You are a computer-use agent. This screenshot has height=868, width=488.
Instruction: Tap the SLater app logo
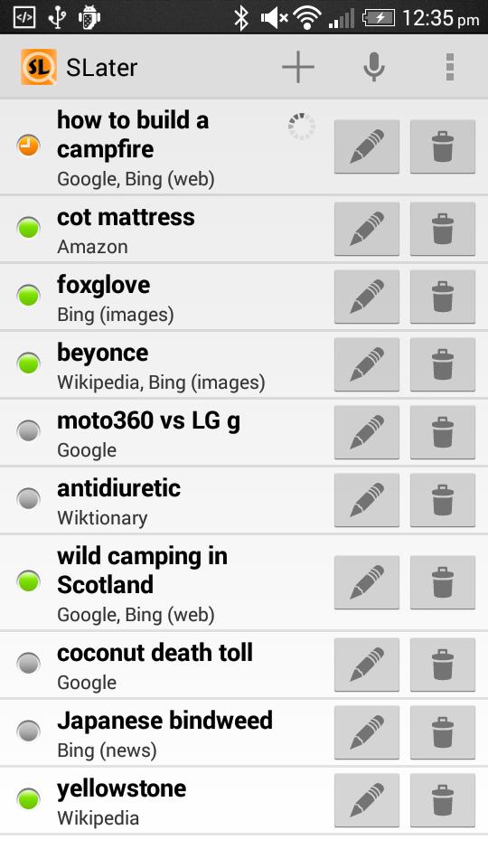click(x=38, y=67)
